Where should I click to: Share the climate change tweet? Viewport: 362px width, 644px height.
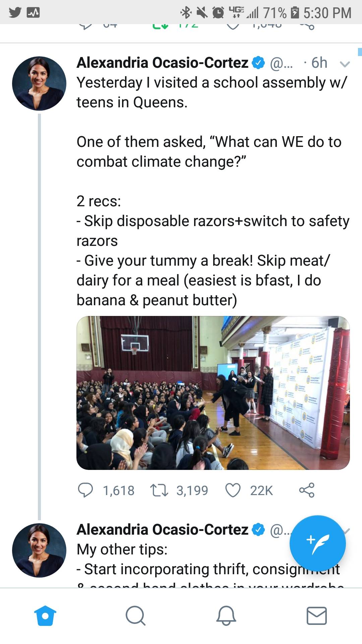[x=307, y=490]
